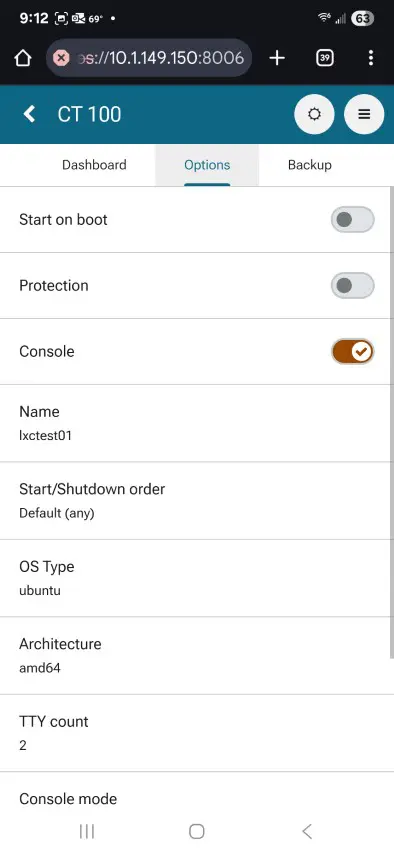The height and width of the screenshot is (854, 394).
Task: Click the browser address bar URL
Action: point(161,58)
